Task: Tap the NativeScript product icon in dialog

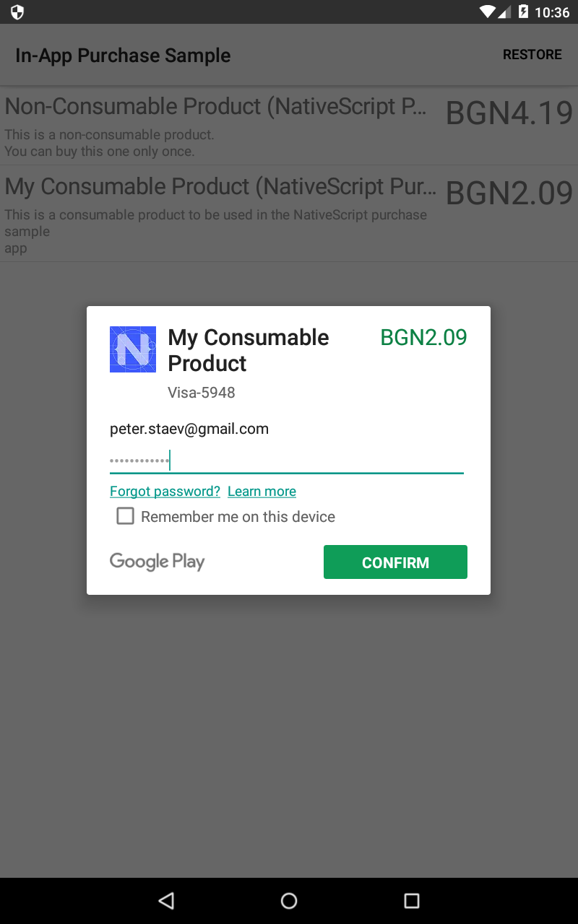Action: pyautogui.click(x=133, y=349)
